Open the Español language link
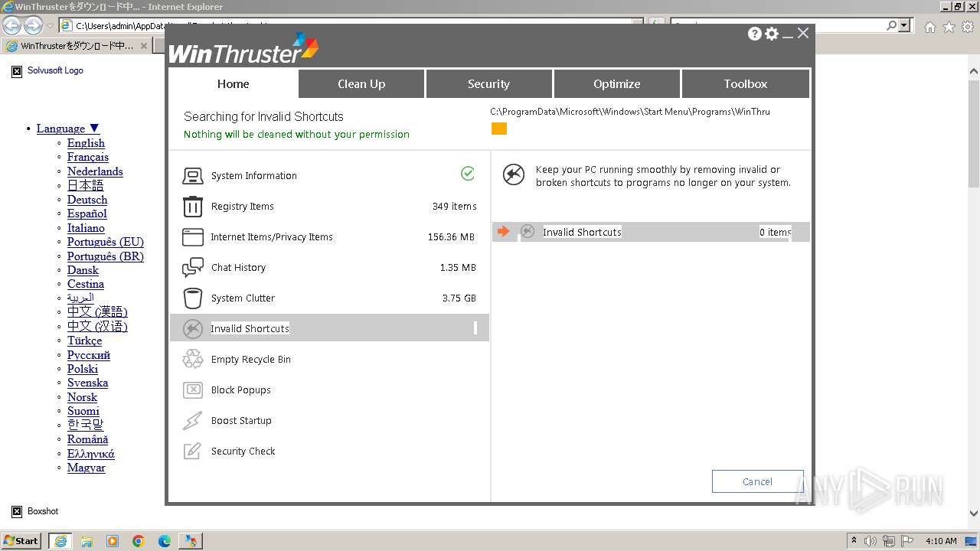Image resolution: width=980 pixels, height=551 pixels. pyautogui.click(x=87, y=214)
